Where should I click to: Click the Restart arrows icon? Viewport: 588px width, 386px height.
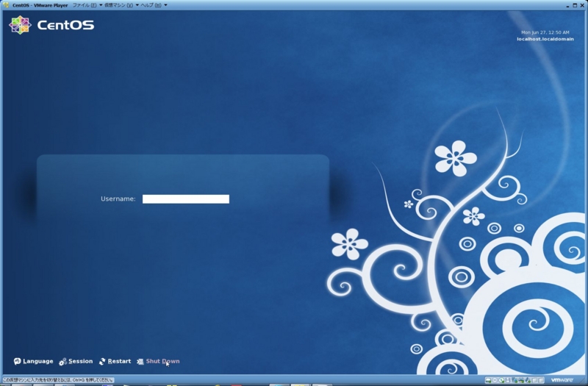click(102, 362)
